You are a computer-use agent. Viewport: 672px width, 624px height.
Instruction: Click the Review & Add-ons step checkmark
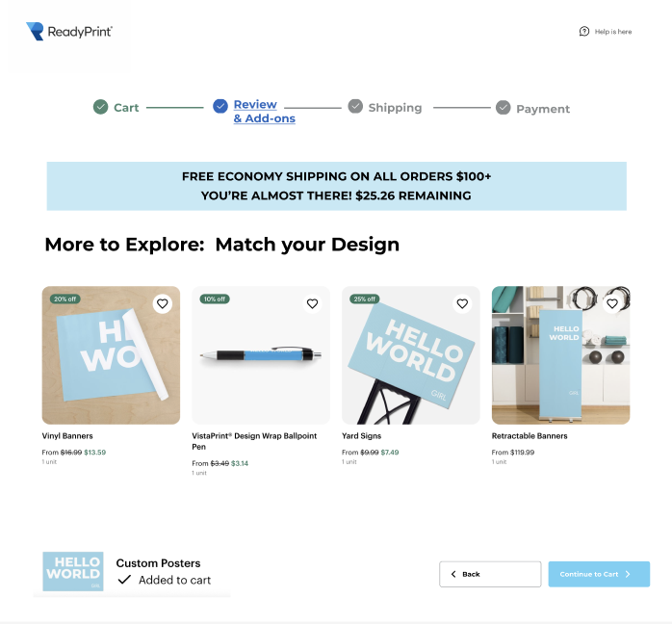[220, 106]
